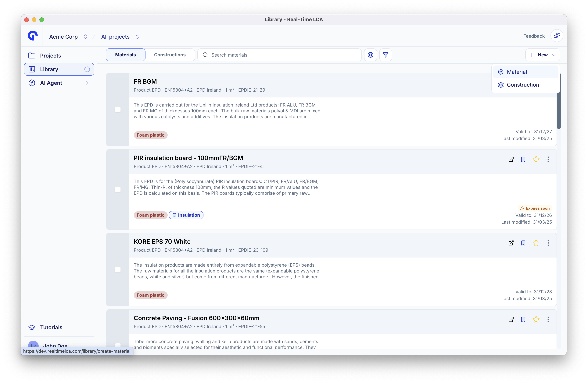Viewport: 588px width, 383px height.
Task: Switch to the Materials tab
Action: pyautogui.click(x=126, y=55)
